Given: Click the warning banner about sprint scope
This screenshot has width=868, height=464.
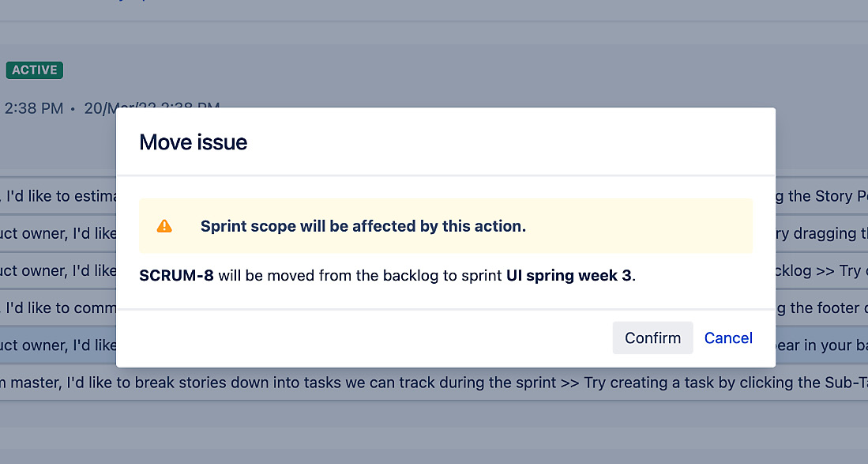Looking at the screenshot, I should click(x=446, y=225).
